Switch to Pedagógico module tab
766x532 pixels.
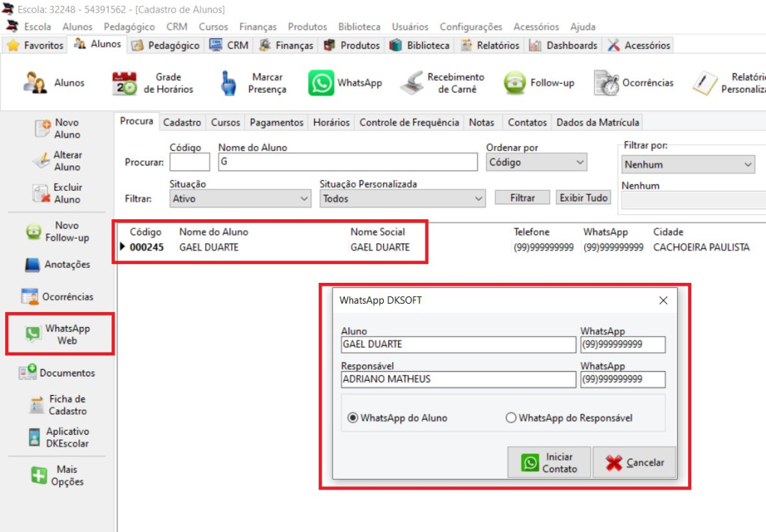[165, 46]
